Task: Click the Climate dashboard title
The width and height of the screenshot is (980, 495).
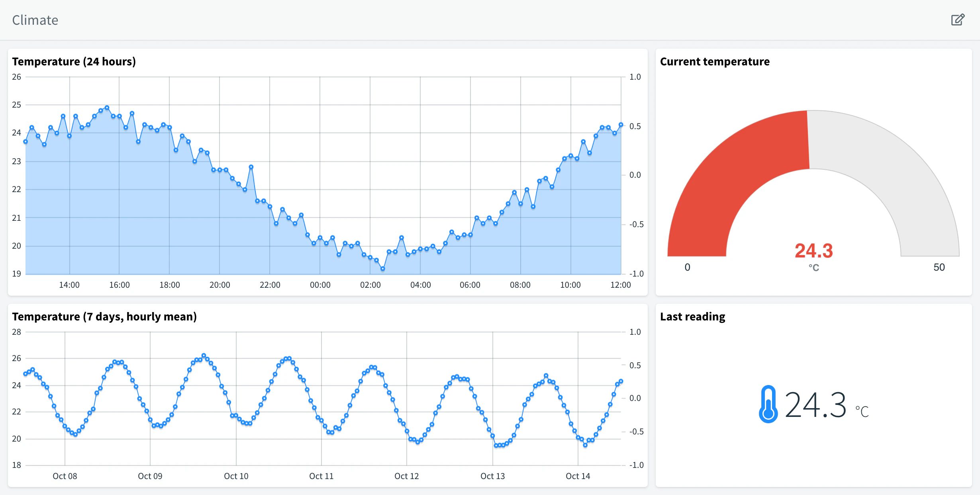Action: point(35,20)
